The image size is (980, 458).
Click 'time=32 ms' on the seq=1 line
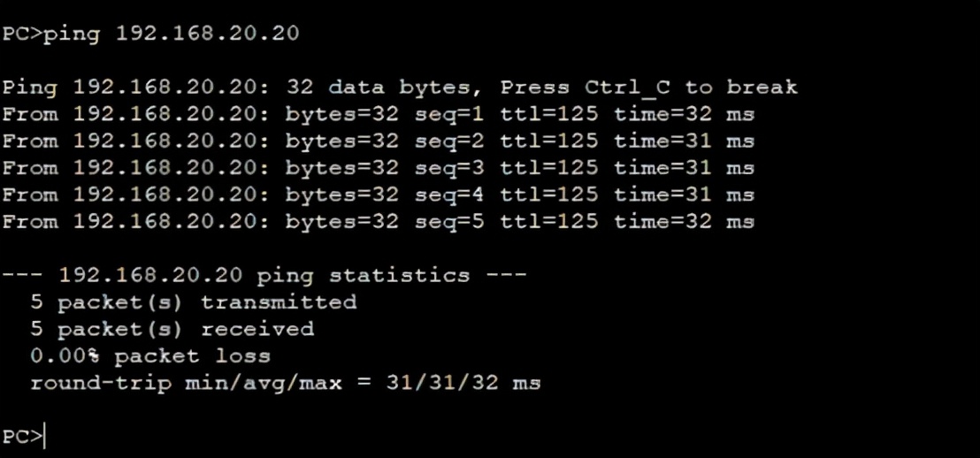click(685, 114)
